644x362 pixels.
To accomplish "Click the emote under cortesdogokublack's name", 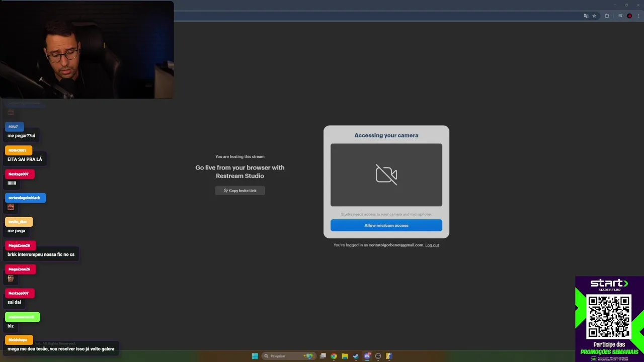I will (11, 207).
